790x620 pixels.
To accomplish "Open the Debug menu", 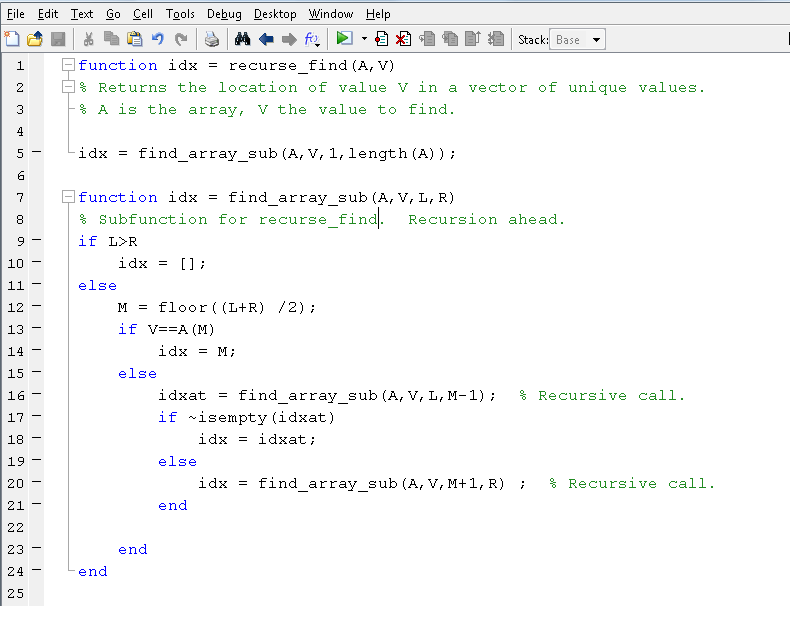I will tap(224, 14).
